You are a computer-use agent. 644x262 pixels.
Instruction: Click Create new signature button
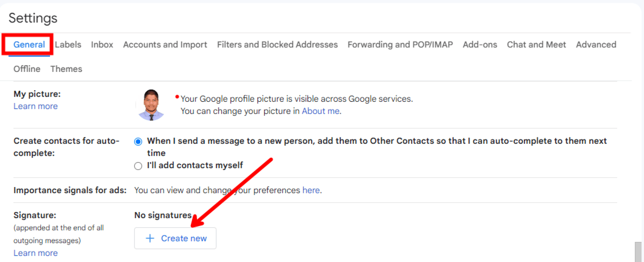175,238
